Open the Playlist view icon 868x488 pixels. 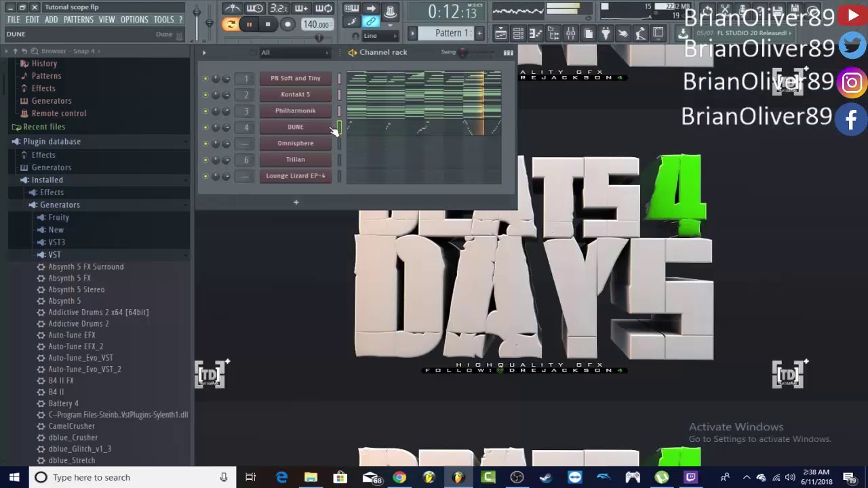click(x=500, y=33)
